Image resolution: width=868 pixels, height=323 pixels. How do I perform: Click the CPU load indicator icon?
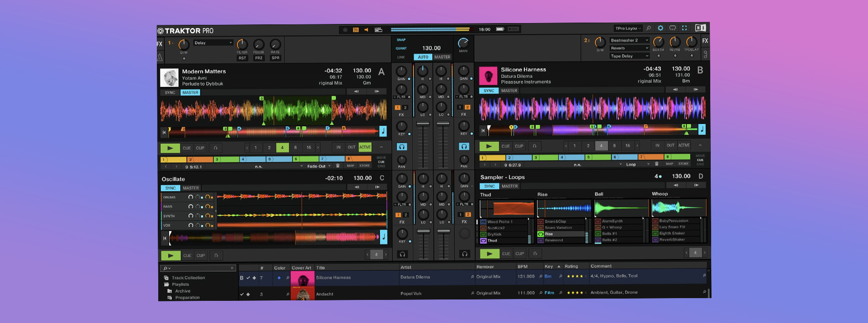(378, 30)
